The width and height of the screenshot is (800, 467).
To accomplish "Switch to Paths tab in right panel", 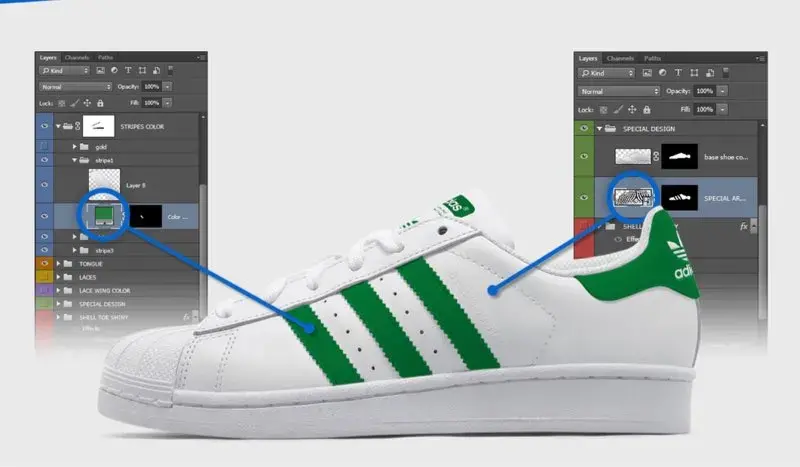I will [653, 59].
